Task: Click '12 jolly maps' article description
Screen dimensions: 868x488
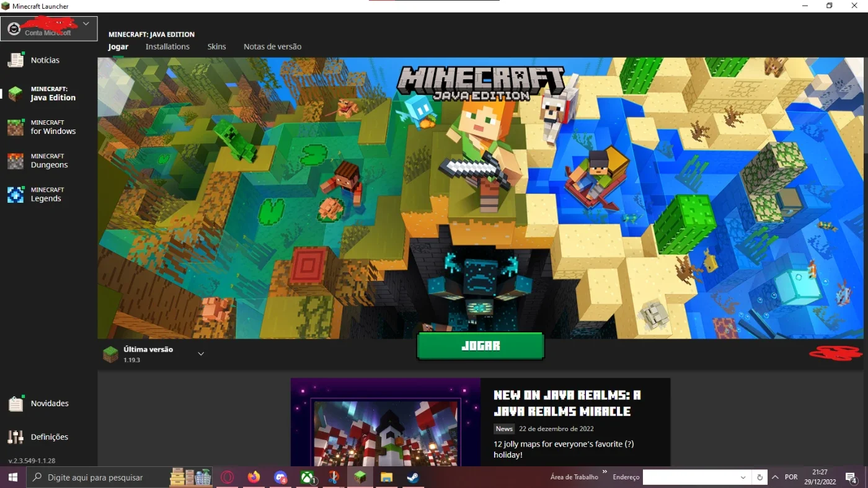Action: [x=564, y=449]
